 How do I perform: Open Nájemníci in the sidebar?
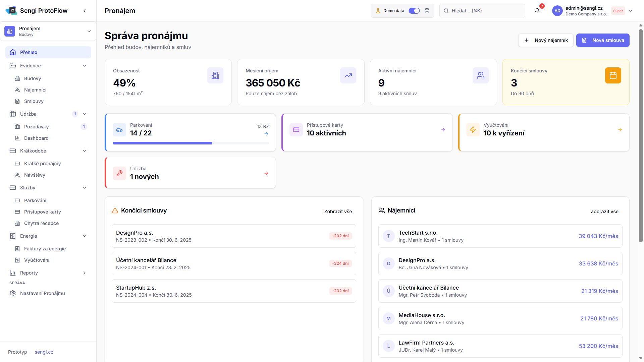pyautogui.click(x=35, y=90)
